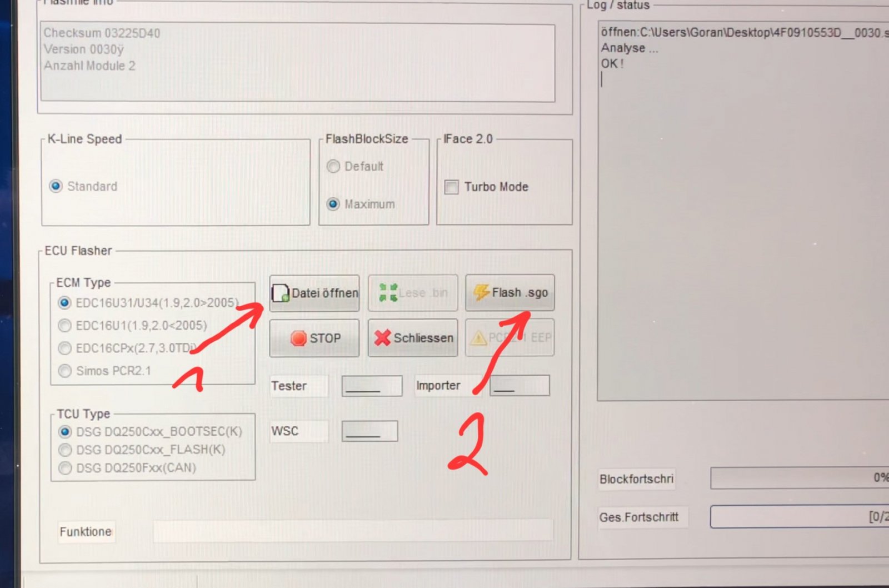
Task: Click the Checksum 03225D40 text
Action: (x=102, y=33)
